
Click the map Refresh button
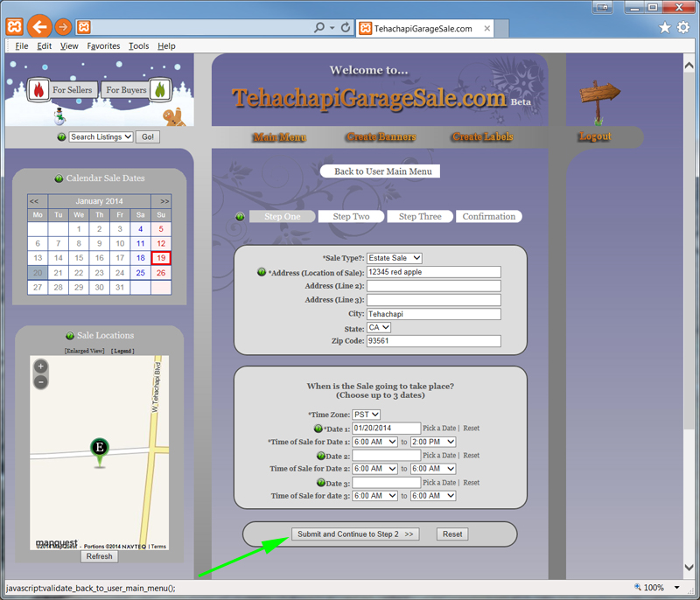[x=100, y=556]
